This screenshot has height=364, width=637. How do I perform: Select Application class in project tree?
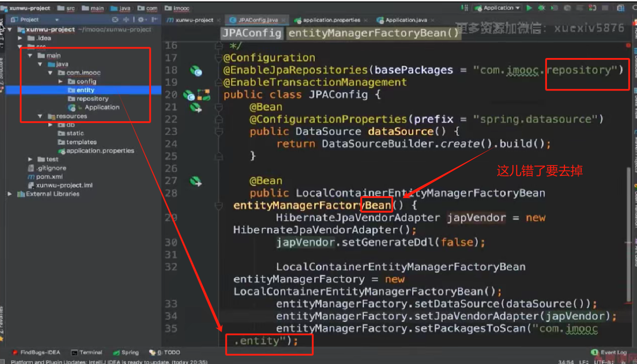tap(94, 107)
